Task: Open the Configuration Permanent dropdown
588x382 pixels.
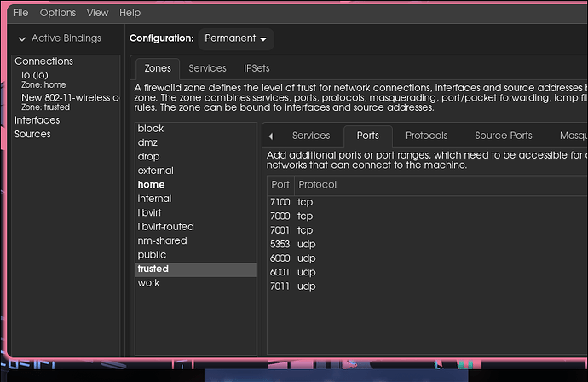Action: (236, 38)
